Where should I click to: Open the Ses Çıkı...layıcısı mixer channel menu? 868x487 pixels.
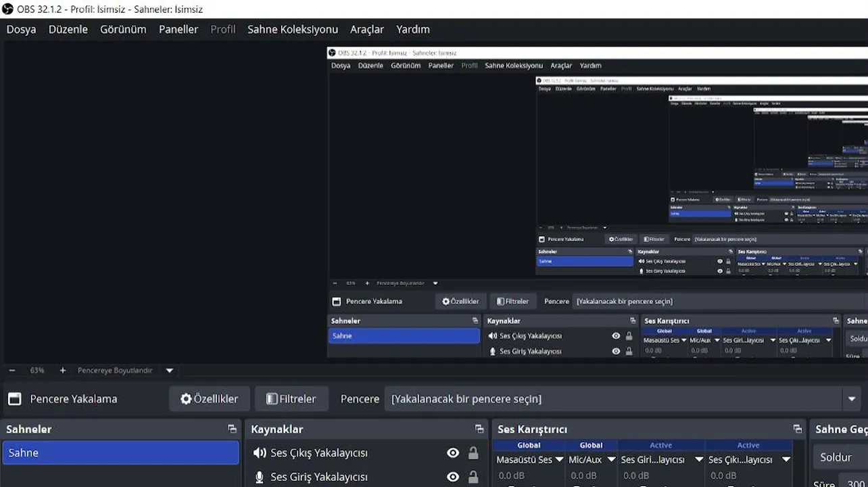pyautogui.click(x=786, y=460)
